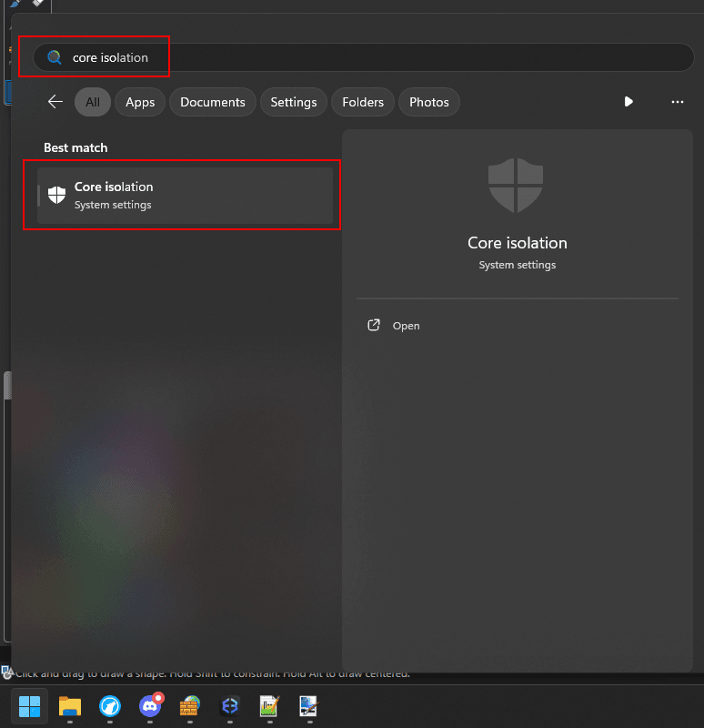The width and height of the screenshot is (704, 728).
Task: Switch to the Documents filter
Action: click(213, 102)
